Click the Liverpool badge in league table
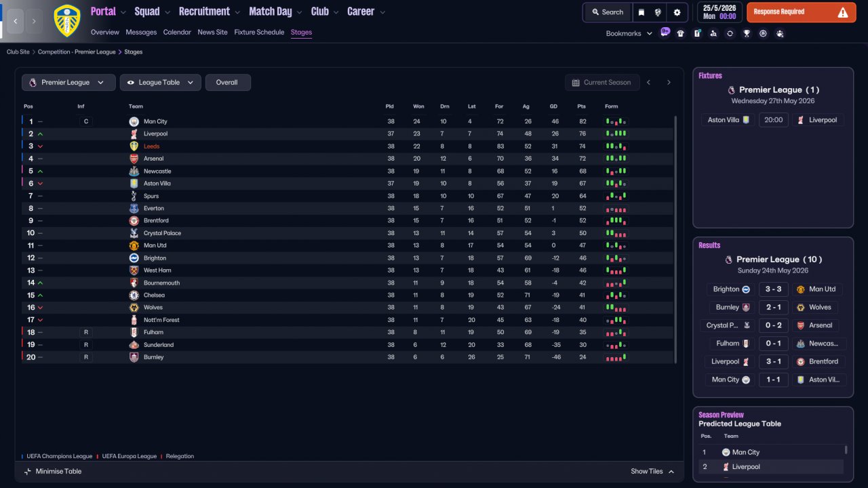This screenshot has width=868, height=488. tap(134, 134)
